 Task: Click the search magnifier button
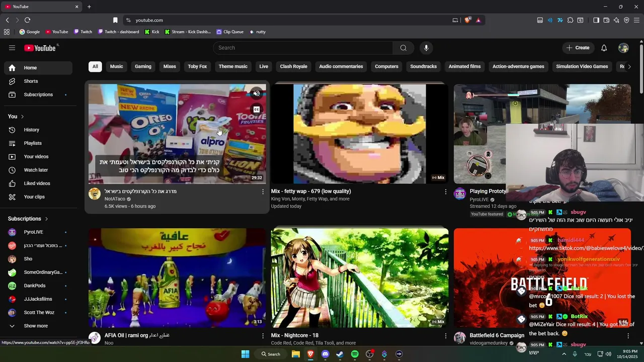click(403, 48)
